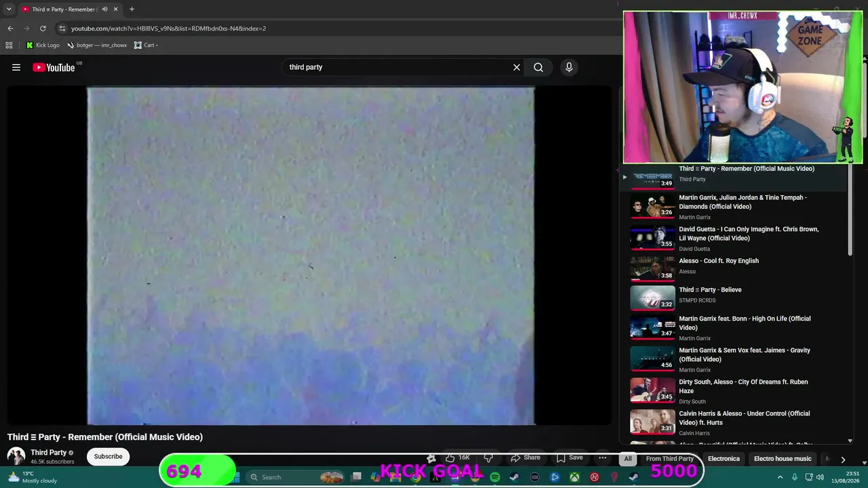Open the more actions ellipsis menu
The height and width of the screenshot is (488, 868).
(x=602, y=458)
